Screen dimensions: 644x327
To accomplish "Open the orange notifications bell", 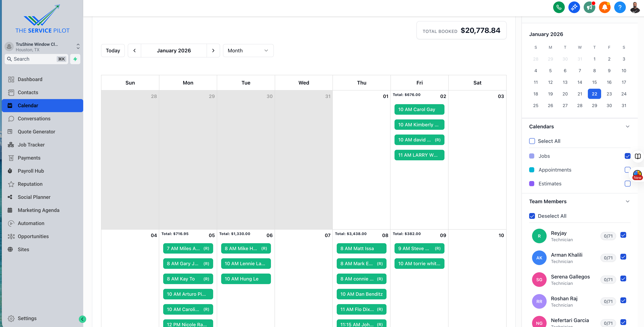I will [x=605, y=7].
